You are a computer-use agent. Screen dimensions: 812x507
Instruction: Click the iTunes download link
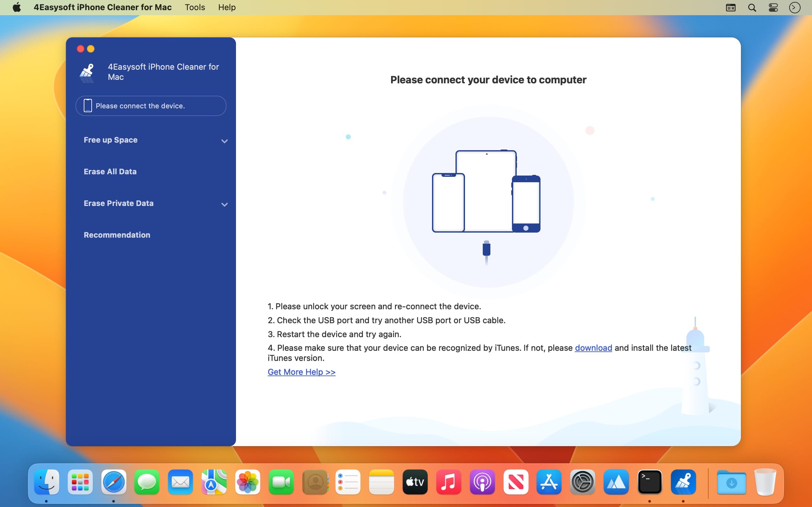click(x=593, y=348)
